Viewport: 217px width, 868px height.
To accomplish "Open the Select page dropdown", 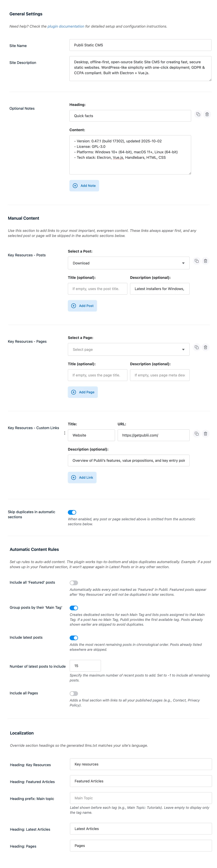I will [x=128, y=349].
